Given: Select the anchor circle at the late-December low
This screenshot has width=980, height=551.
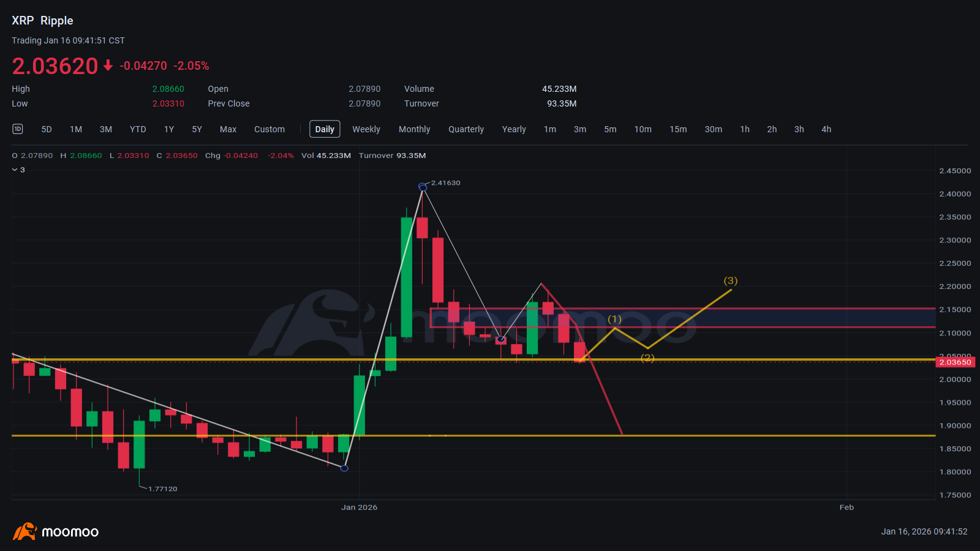Looking at the screenshot, I should point(344,468).
